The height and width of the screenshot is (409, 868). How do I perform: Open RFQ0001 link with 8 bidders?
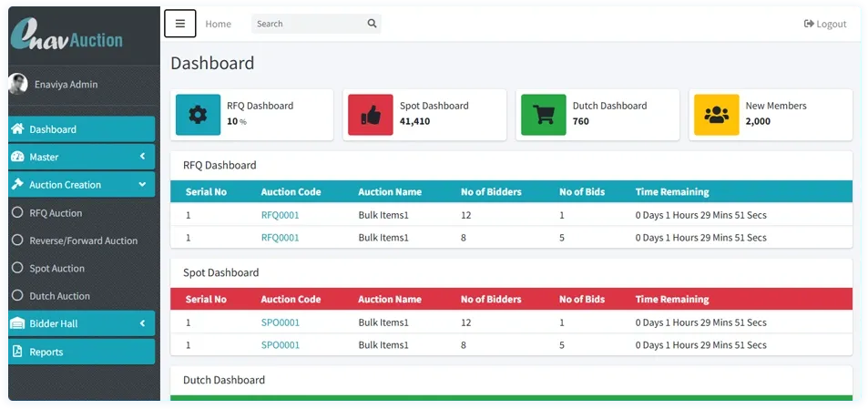[x=281, y=238]
